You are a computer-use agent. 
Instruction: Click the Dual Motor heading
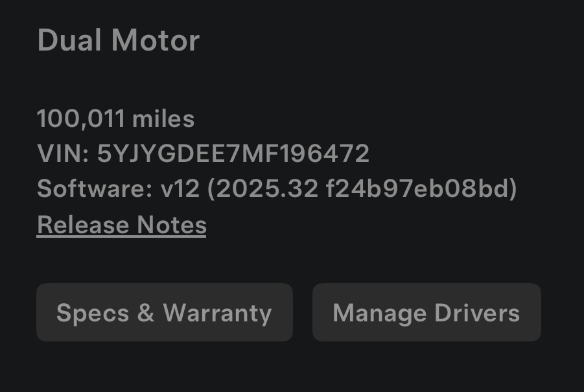click(x=119, y=40)
